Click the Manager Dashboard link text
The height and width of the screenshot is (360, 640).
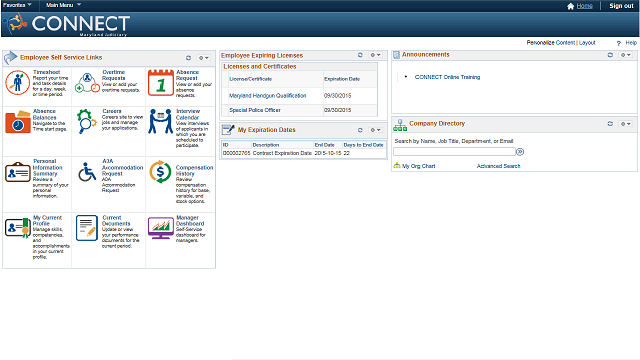coord(190,221)
